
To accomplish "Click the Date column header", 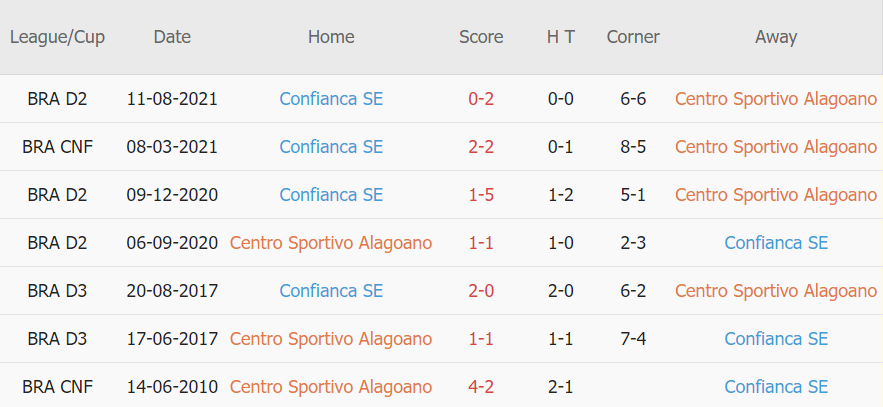I will [172, 37].
